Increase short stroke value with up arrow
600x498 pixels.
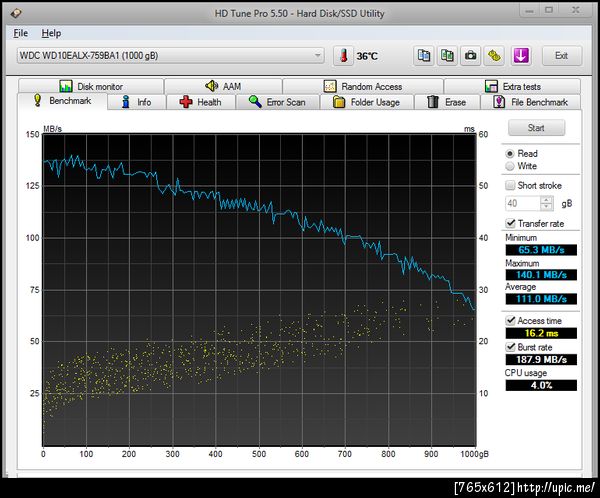point(547,200)
